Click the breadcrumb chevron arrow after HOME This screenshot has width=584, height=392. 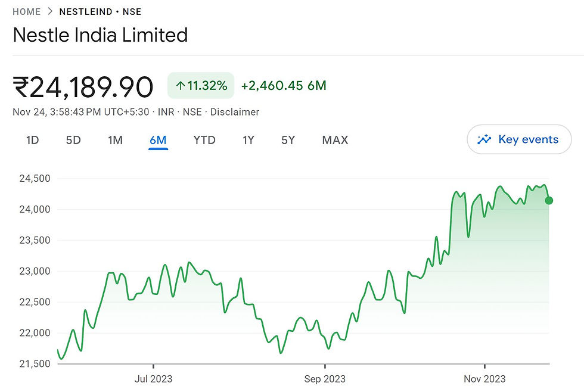tap(50, 11)
